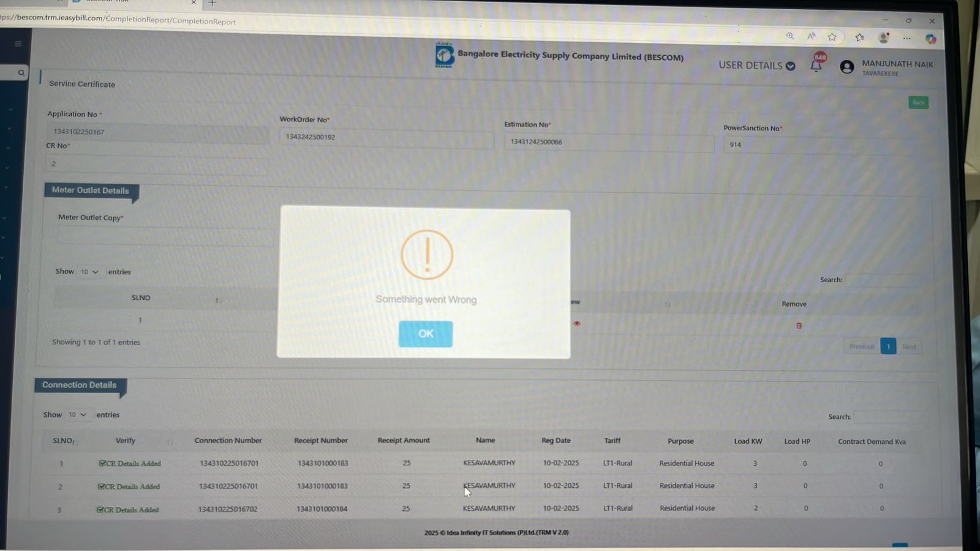Add this page to browser favorites
The image size is (980, 551).
click(832, 37)
